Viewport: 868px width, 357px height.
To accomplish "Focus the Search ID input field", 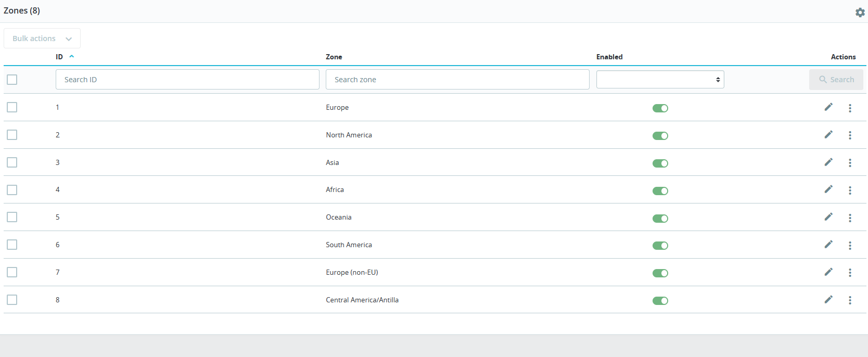I will 187,80.
